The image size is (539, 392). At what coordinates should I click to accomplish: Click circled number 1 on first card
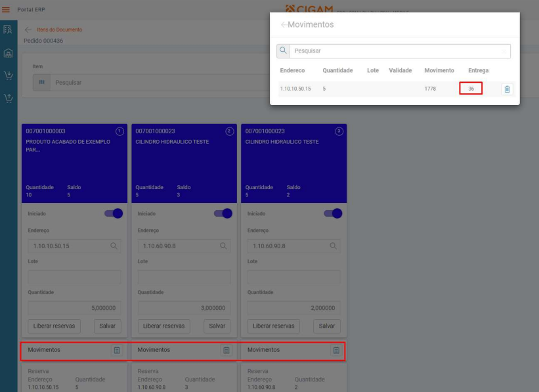(119, 131)
